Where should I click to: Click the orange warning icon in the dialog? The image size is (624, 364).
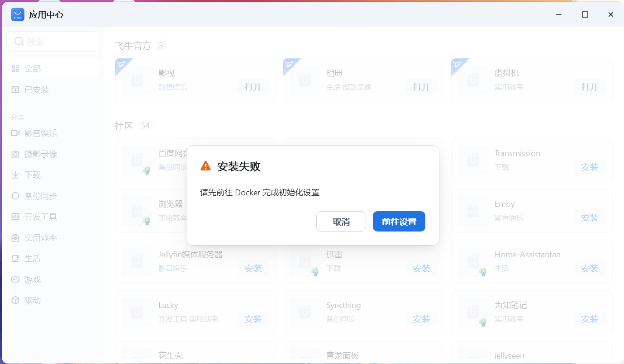pos(205,166)
